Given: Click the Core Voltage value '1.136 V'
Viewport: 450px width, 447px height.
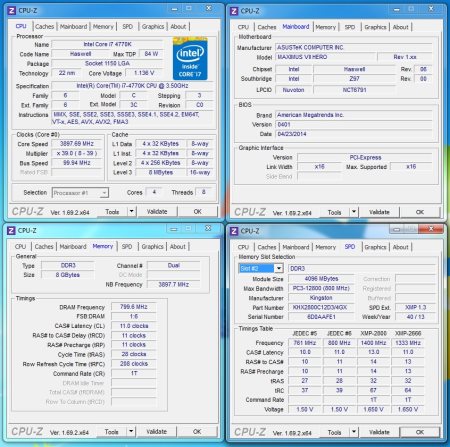Looking at the screenshot, I should (144, 73).
